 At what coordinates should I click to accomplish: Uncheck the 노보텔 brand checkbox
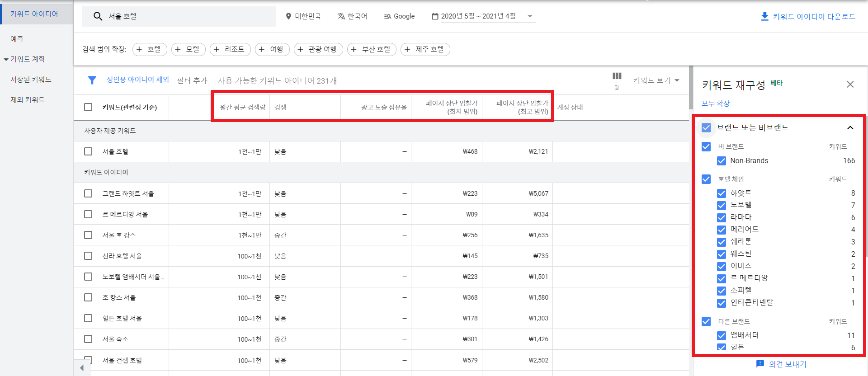(x=722, y=205)
